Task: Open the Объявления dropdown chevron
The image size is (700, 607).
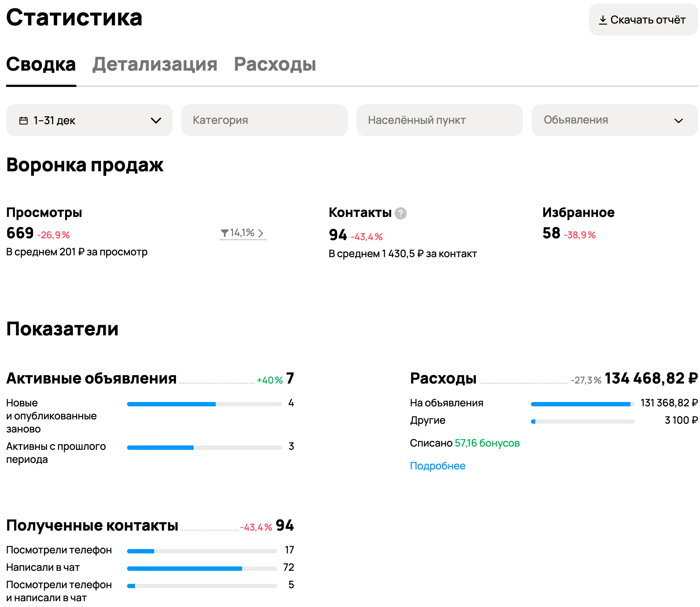Action: pos(678,121)
